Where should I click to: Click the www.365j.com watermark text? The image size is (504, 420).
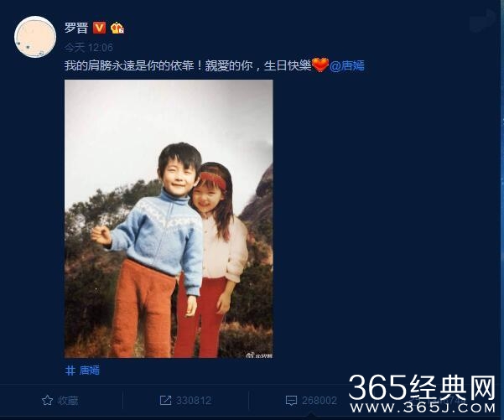click(423, 408)
